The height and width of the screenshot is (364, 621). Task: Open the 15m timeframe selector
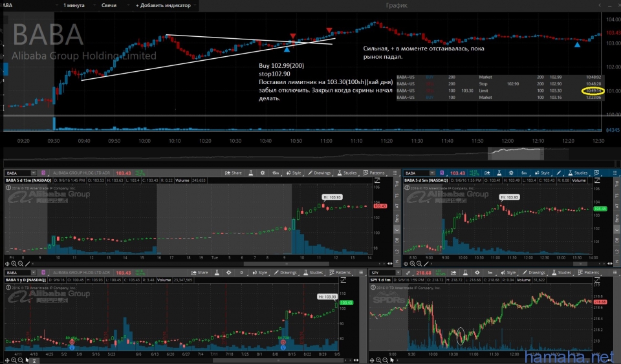pyautogui.click(x=276, y=173)
